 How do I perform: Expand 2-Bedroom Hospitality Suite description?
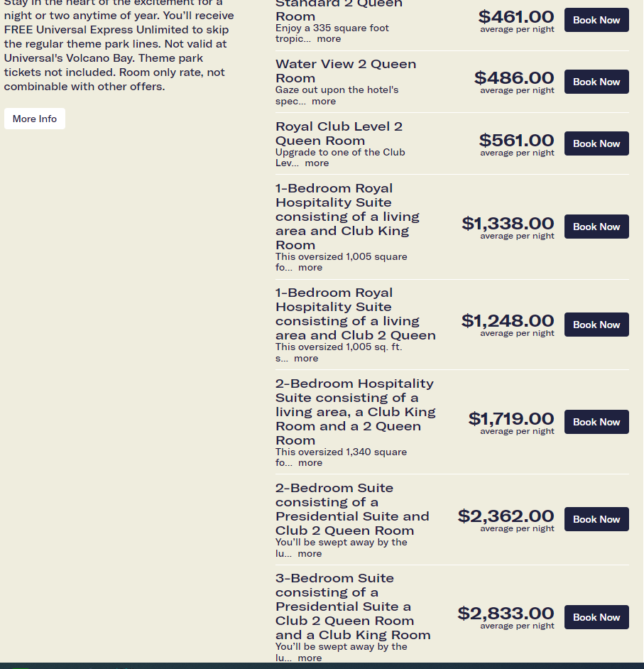coord(310,463)
